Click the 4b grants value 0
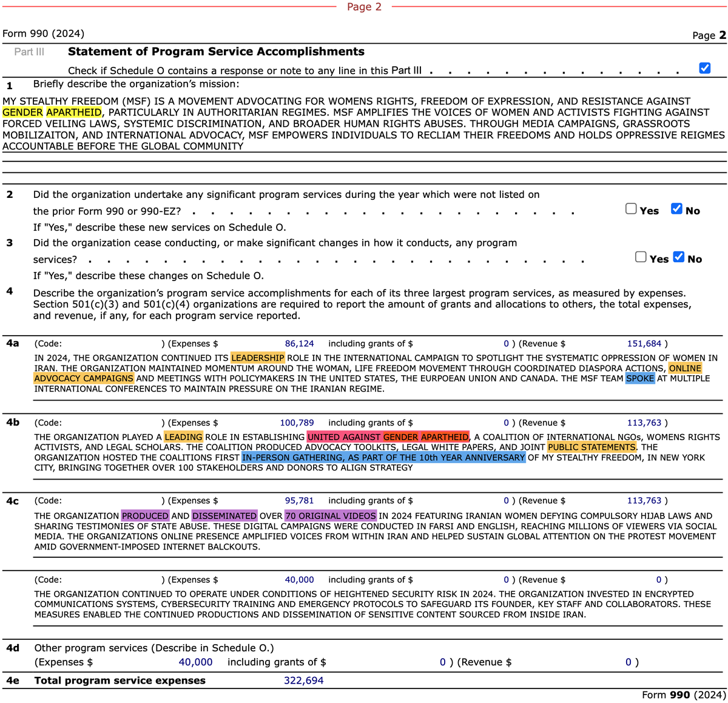 [x=507, y=423]
